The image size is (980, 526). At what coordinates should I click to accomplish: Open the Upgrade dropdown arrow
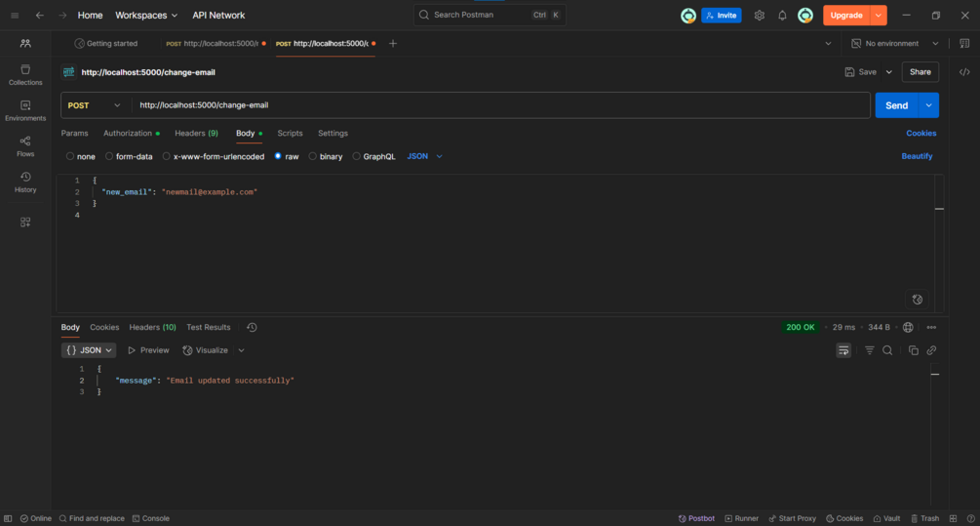[879, 15]
